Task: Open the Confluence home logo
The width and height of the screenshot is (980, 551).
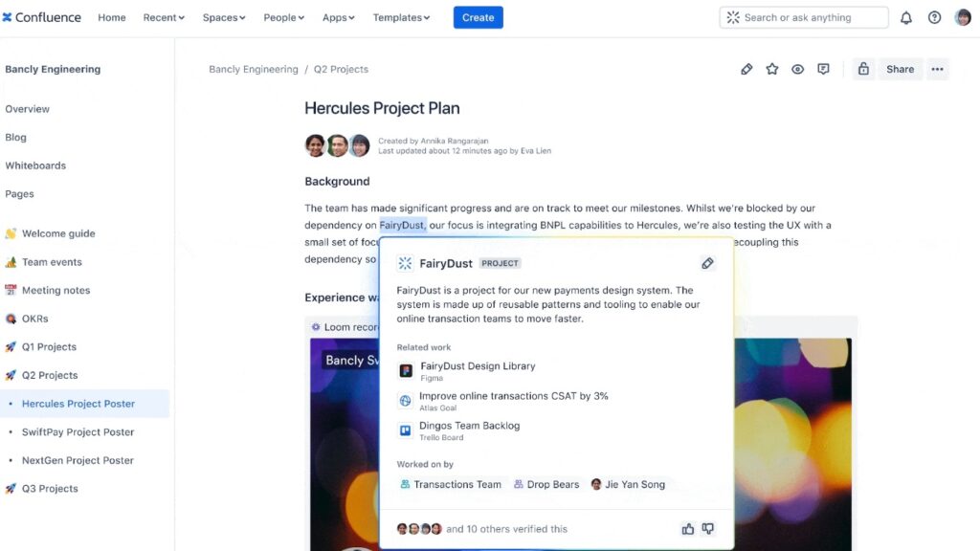Action: coord(41,16)
